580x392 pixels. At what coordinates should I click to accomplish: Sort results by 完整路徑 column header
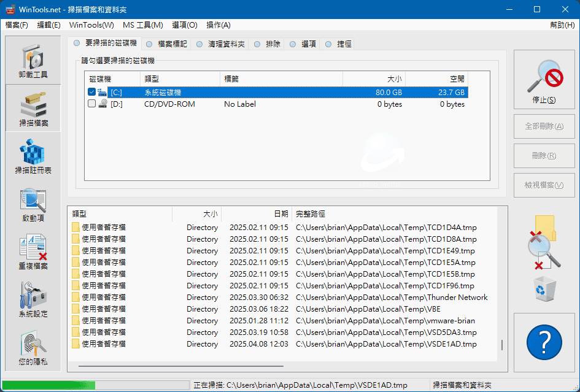(x=393, y=214)
